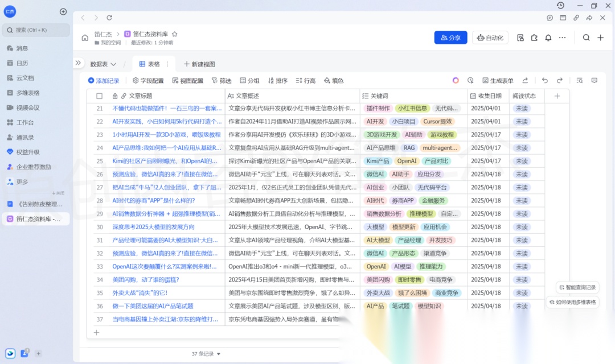The width and height of the screenshot is (615, 364).
Task: Click the 生成表单 button
Action: [498, 80]
